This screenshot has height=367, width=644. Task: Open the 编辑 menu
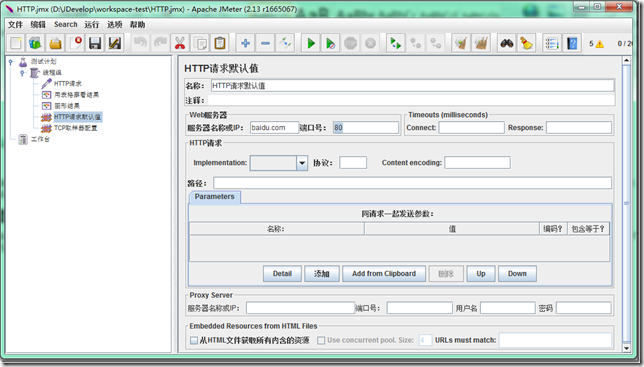tap(38, 25)
